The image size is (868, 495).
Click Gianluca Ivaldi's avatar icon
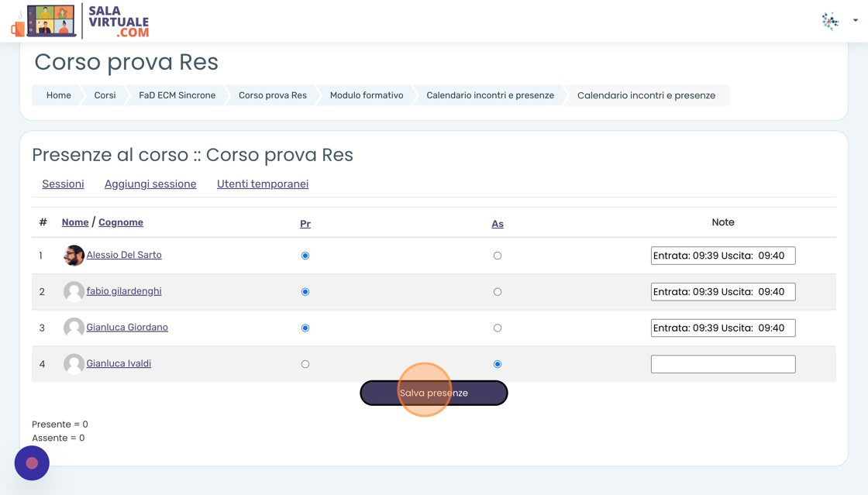tap(74, 364)
